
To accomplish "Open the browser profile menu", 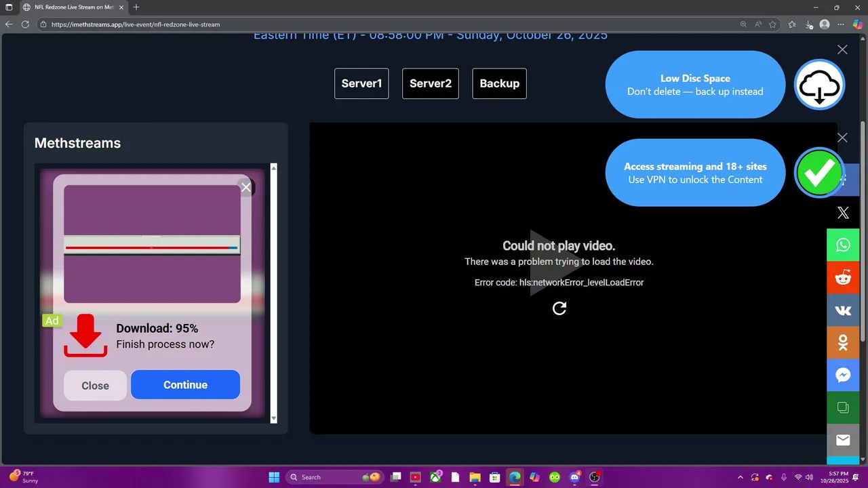I will click(x=825, y=24).
